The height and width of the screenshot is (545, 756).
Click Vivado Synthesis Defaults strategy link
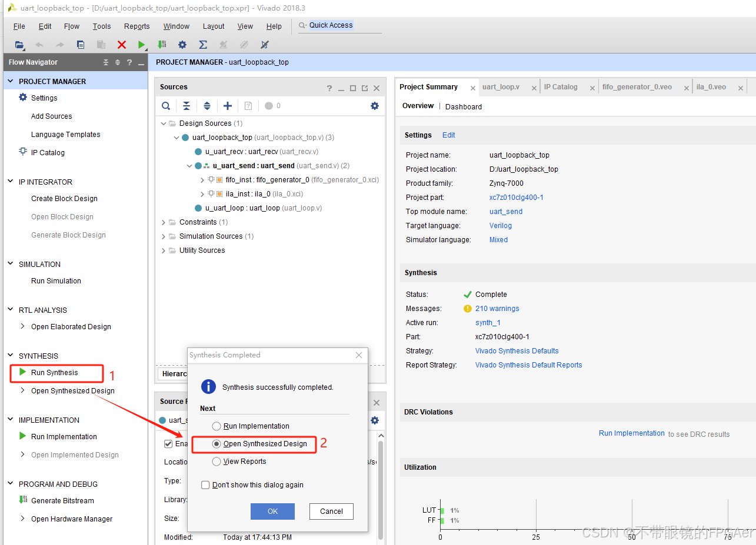tap(517, 351)
